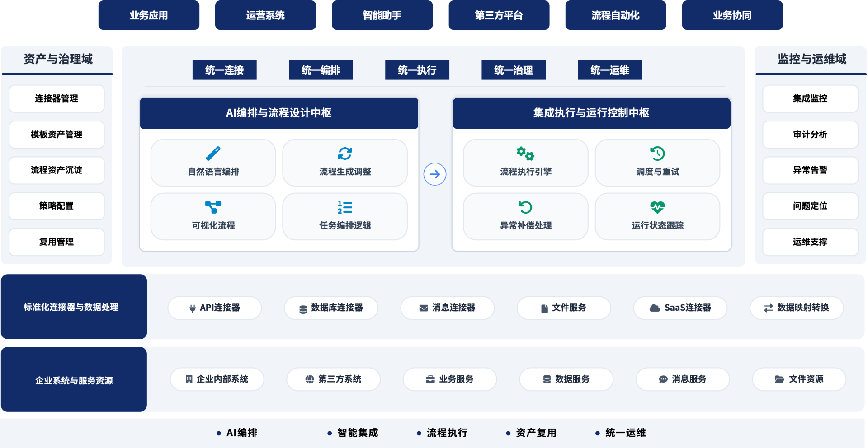Screen dimensions: 868x448
Task: Open 异常告警 in the monitoring panel
Action: coord(810,170)
